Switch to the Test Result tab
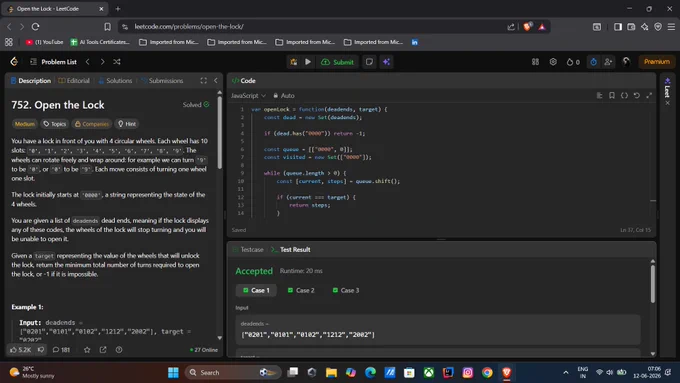This screenshot has height=383, width=680. 290,249
